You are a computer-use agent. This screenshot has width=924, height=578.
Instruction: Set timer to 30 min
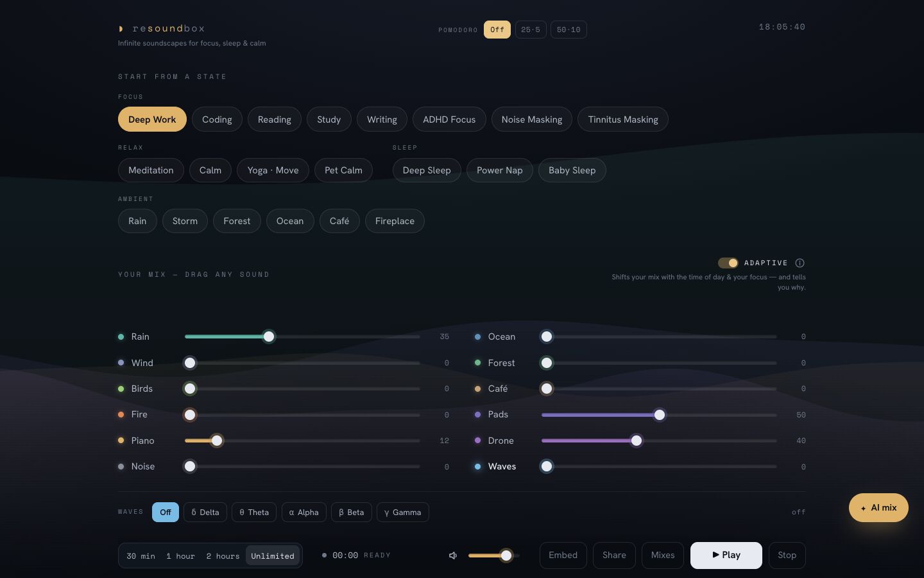click(141, 556)
